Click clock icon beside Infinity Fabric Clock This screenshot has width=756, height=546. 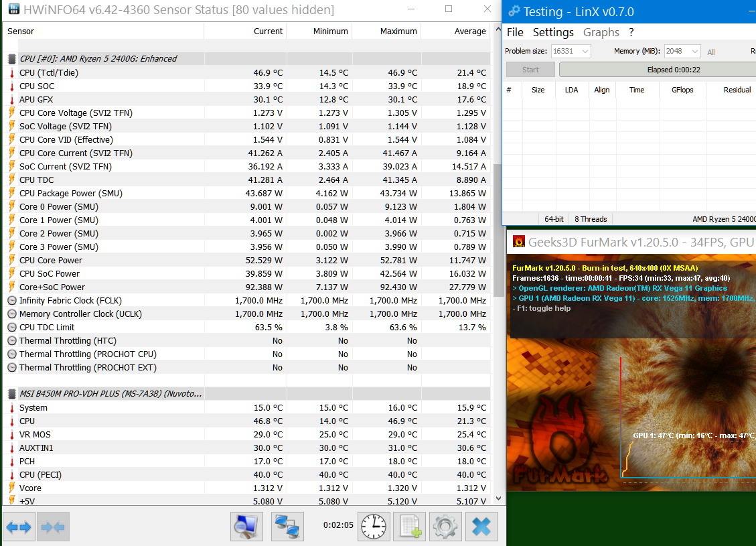(12, 301)
